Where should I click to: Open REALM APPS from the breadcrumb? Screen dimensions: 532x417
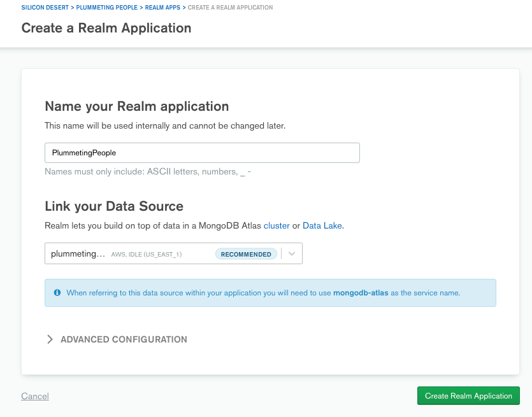click(x=162, y=8)
